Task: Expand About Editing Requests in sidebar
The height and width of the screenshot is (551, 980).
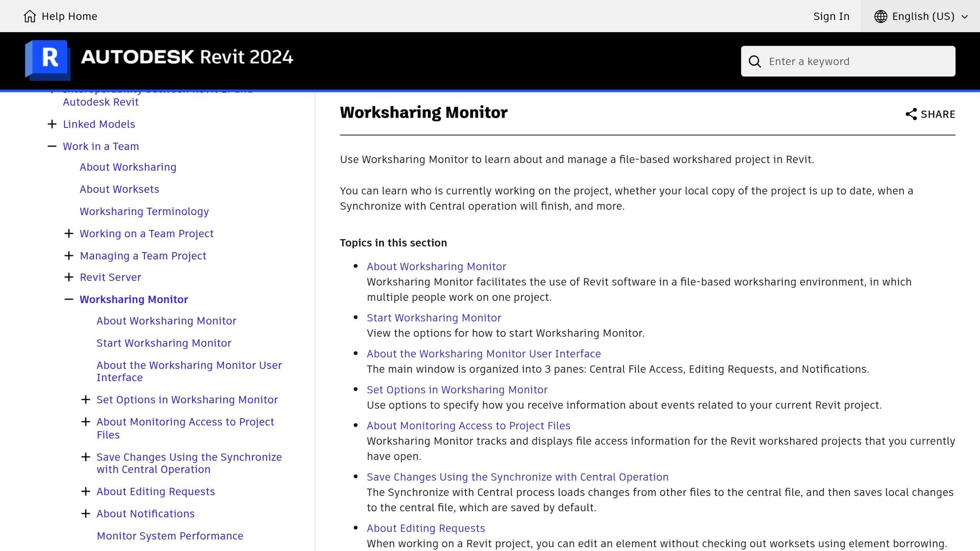Action: (x=86, y=491)
